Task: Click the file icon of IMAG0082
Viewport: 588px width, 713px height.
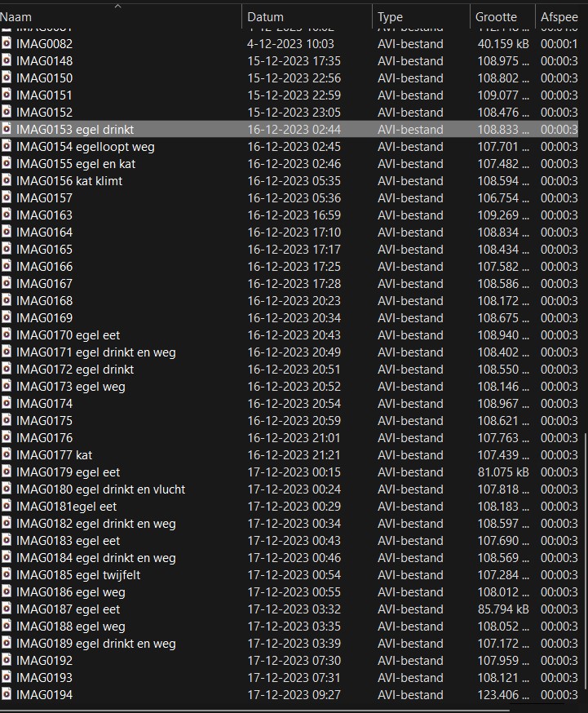Action: [x=7, y=44]
